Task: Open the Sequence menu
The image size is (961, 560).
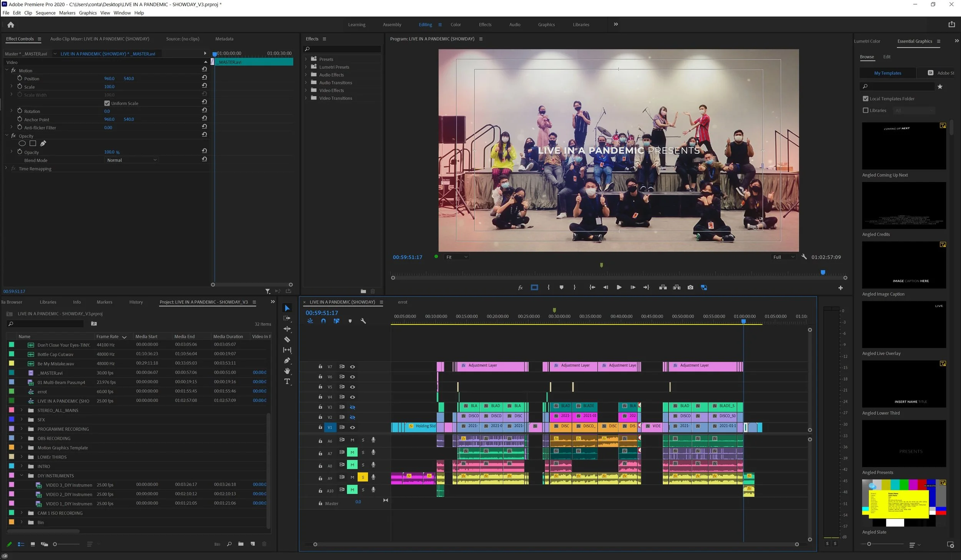Action: 45,13
